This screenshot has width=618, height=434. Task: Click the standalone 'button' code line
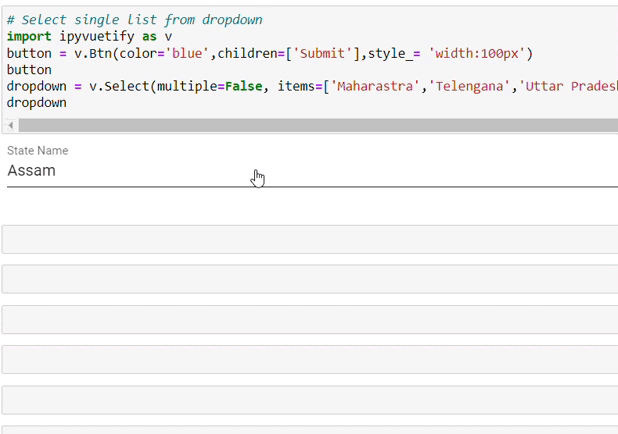[x=29, y=70]
